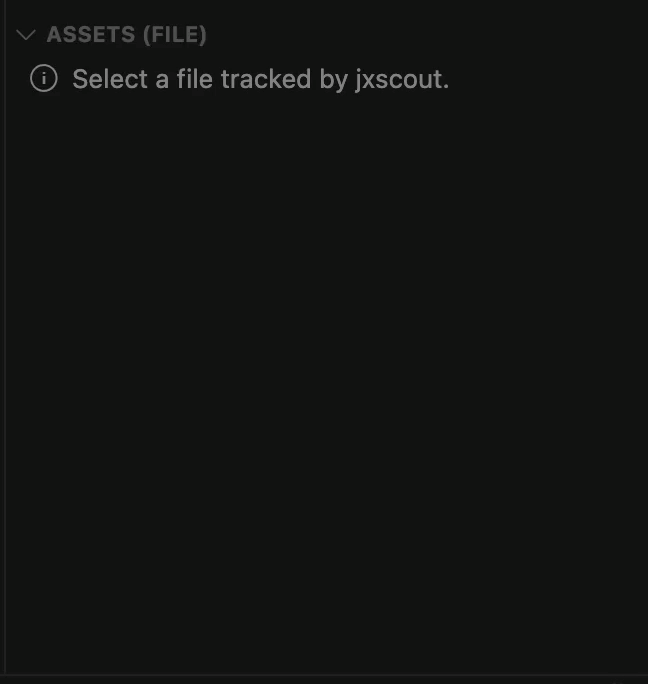
Task: Click the word 'ASSETS' in the section header
Action: point(91,35)
